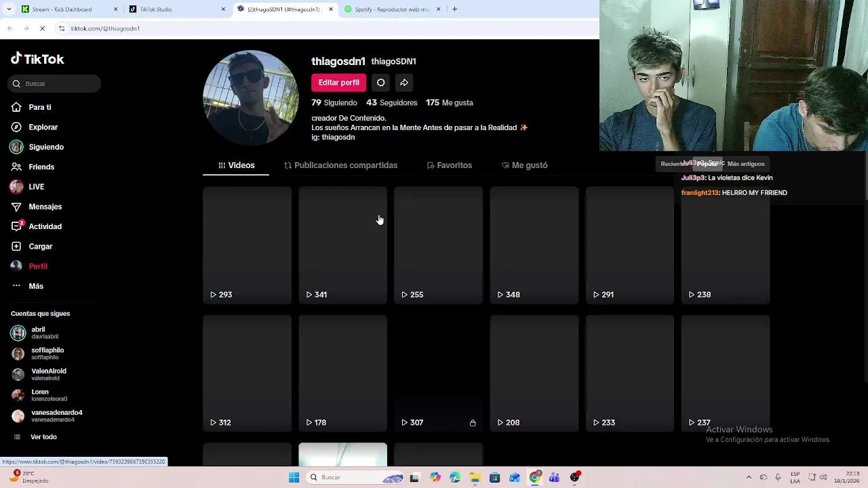Image resolution: width=868 pixels, height=488 pixels.
Task: Select the Publicaciones compartidas tab
Action: [340, 165]
